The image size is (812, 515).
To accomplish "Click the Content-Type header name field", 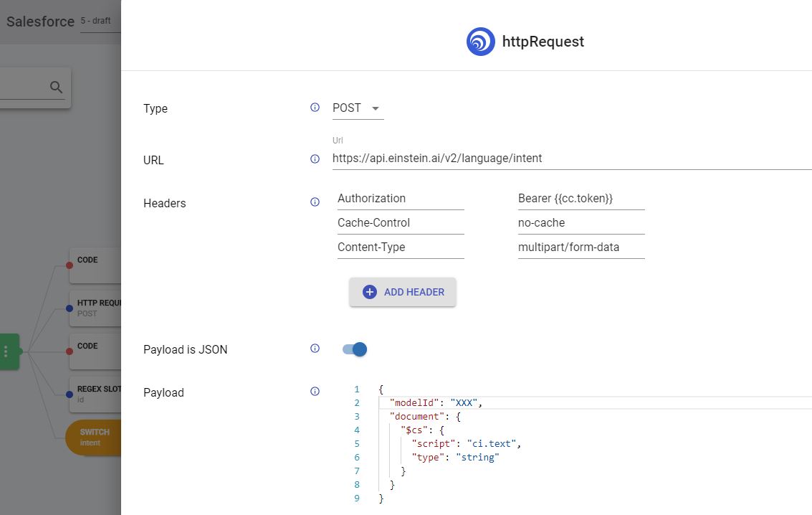I will click(401, 247).
